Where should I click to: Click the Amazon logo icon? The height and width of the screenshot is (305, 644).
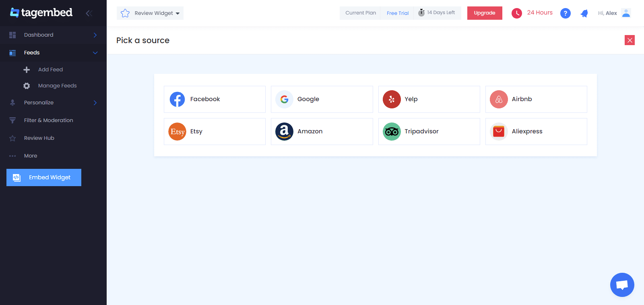pyautogui.click(x=285, y=131)
